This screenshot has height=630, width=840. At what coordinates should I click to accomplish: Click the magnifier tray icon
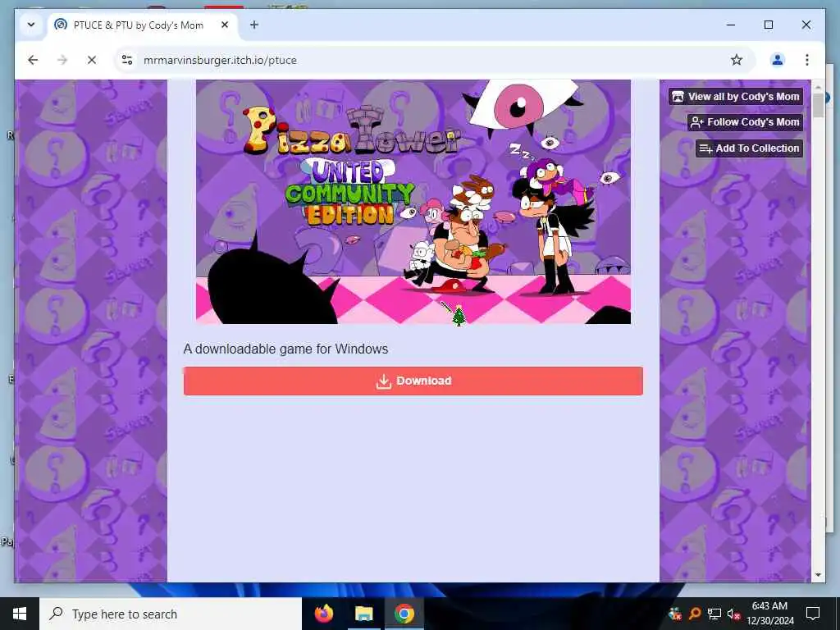click(694, 614)
